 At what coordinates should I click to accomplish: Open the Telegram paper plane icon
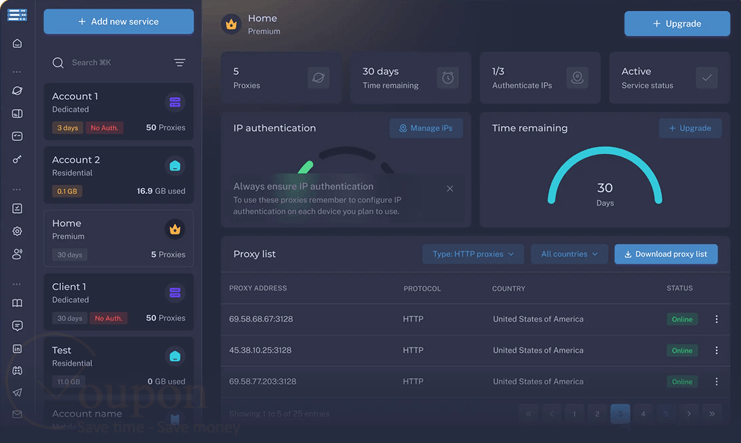17,392
